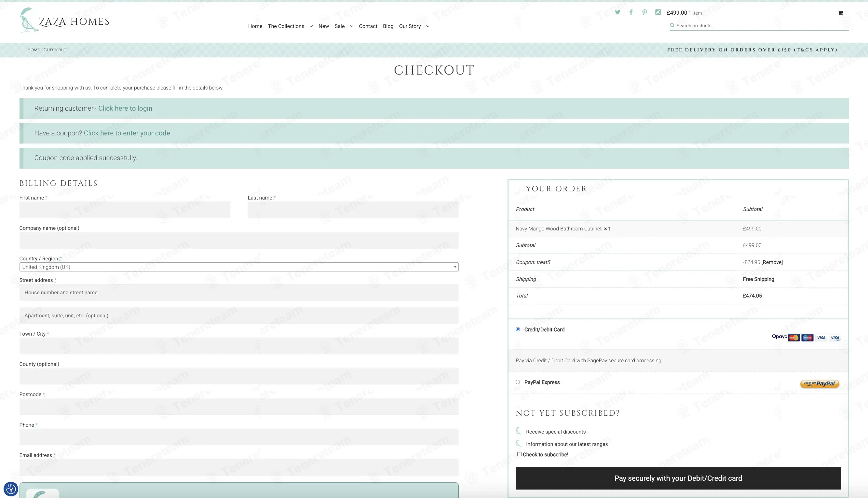This screenshot has width=868, height=498.
Task: Focus the Town / City field
Action: (x=238, y=346)
